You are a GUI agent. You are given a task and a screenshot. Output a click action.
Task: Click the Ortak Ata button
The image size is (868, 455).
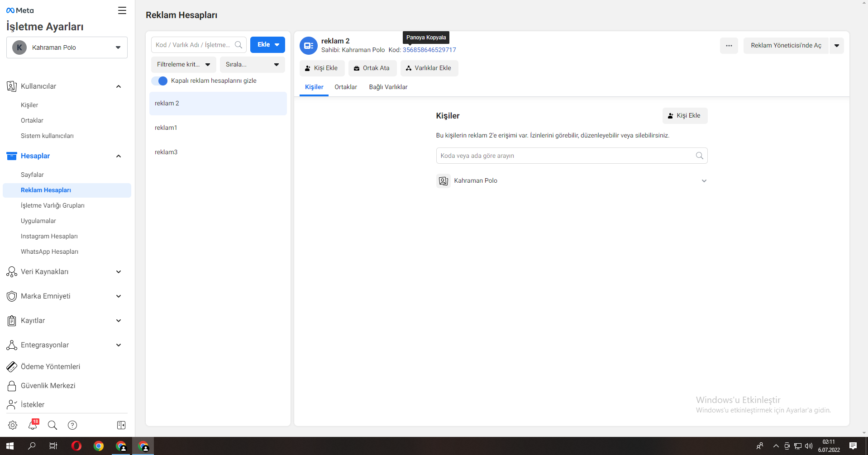point(372,68)
